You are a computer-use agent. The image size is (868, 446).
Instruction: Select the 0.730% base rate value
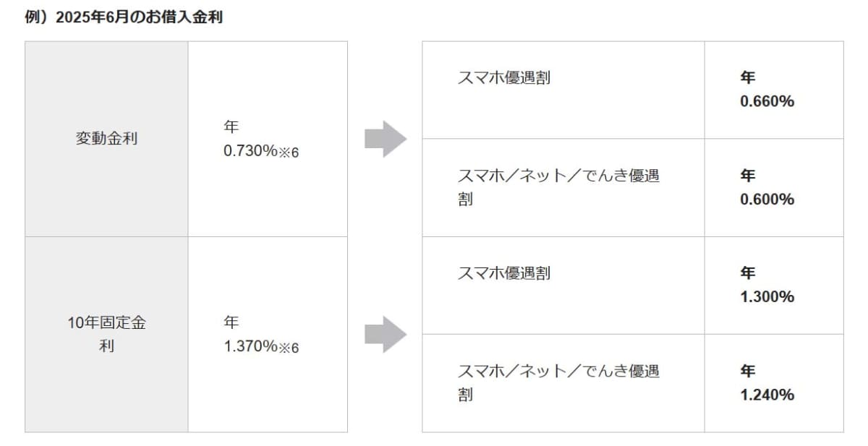(x=250, y=151)
